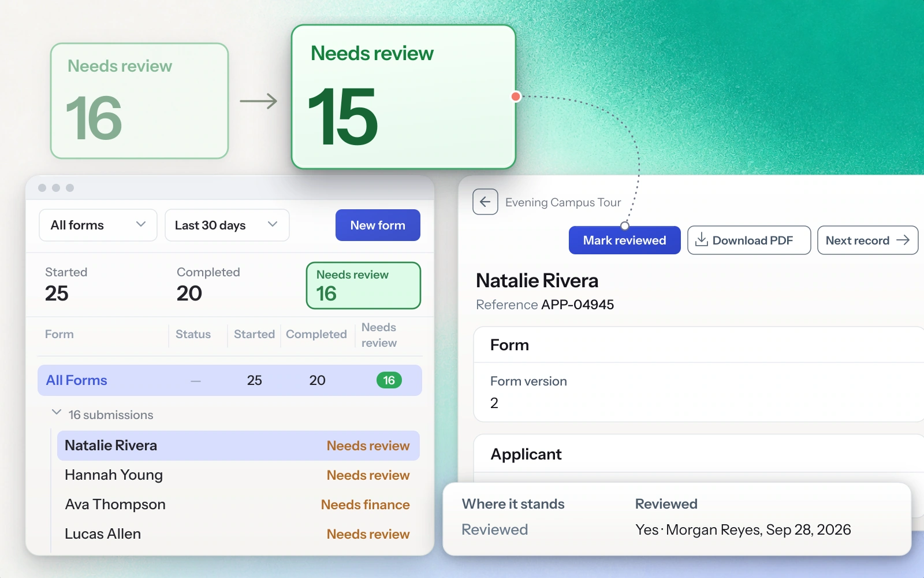Open Natalie Rivera submission row
The height and width of the screenshot is (578, 924).
click(238, 446)
